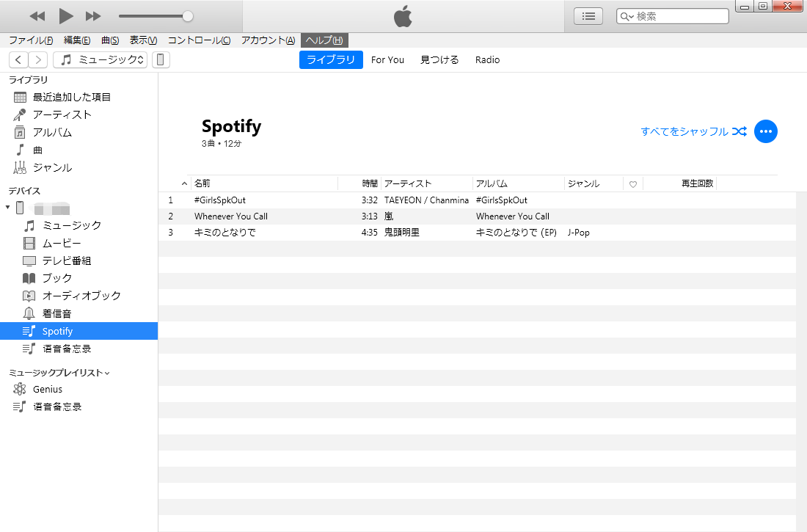This screenshot has height=532, width=807.
Task: Switch to the For You tab
Action: (387, 59)
